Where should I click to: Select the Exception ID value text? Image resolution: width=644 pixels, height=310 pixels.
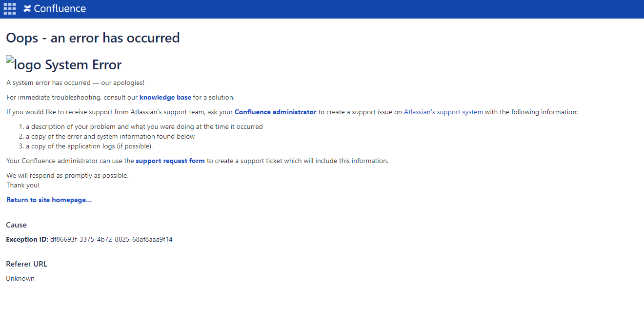pos(111,239)
